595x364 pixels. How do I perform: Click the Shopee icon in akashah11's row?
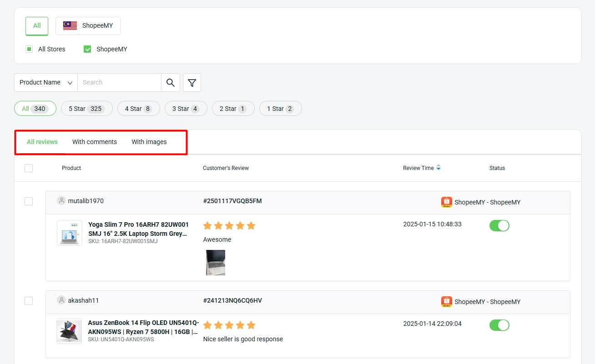[x=447, y=301]
